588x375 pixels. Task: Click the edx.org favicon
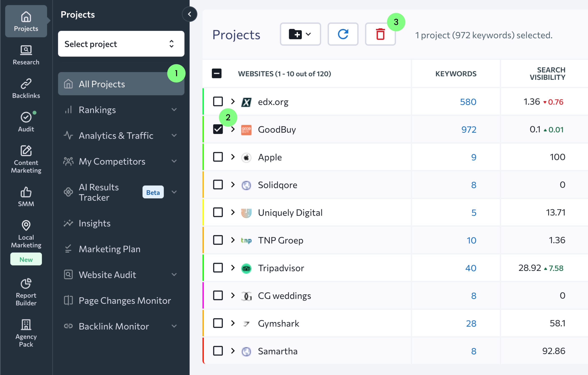point(246,102)
